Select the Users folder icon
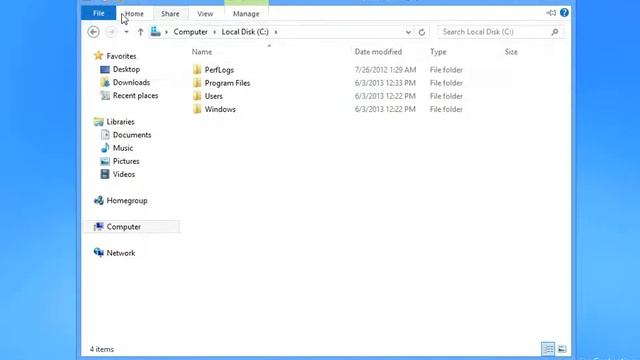This screenshot has width=640, height=360. [x=197, y=96]
